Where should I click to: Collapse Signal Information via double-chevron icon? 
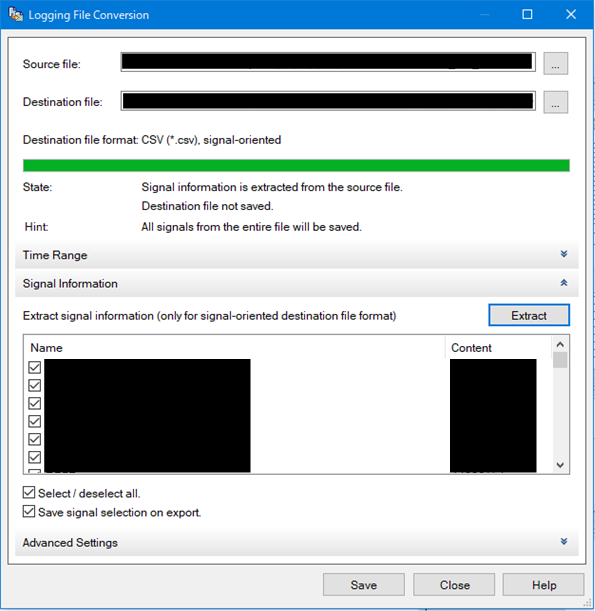(563, 283)
